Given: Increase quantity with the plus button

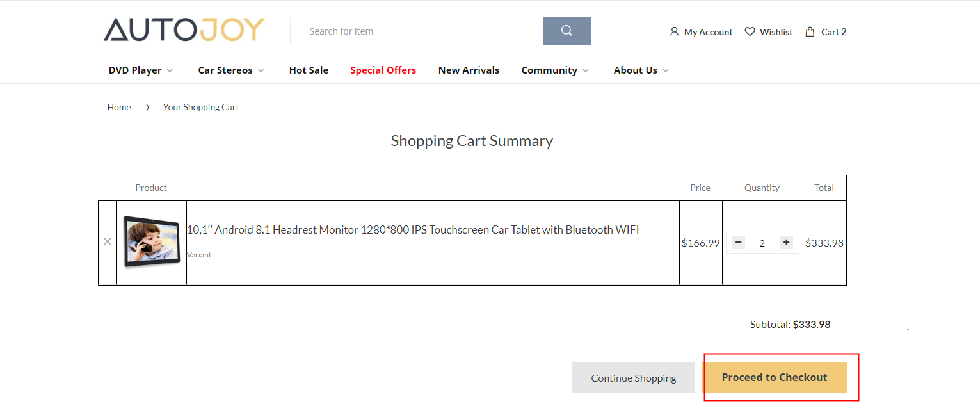Looking at the screenshot, I should [787, 243].
